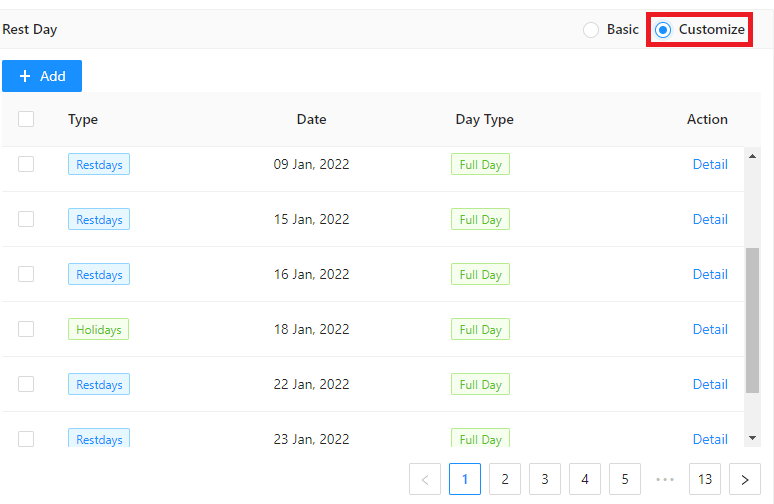The width and height of the screenshot is (774, 504).
Task: Tick the select-all checkbox in table header
Action: [x=26, y=119]
